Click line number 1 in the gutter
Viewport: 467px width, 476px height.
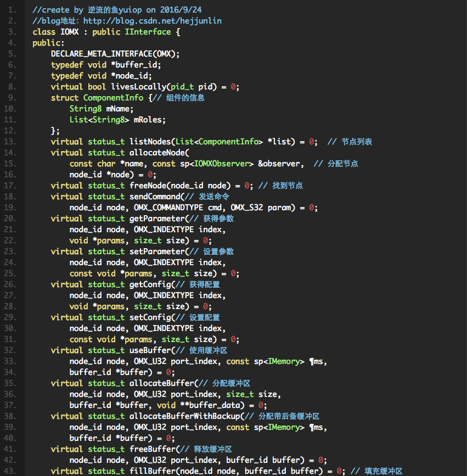(x=13, y=10)
